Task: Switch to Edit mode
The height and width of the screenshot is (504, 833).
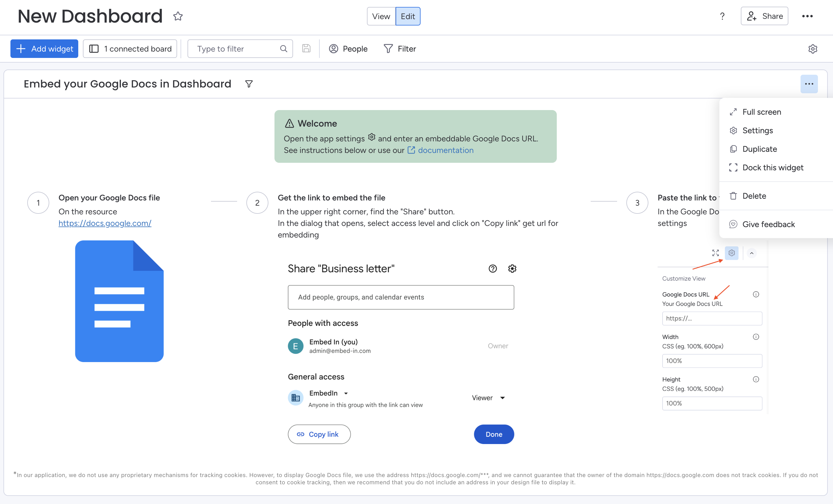Action: click(408, 16)
